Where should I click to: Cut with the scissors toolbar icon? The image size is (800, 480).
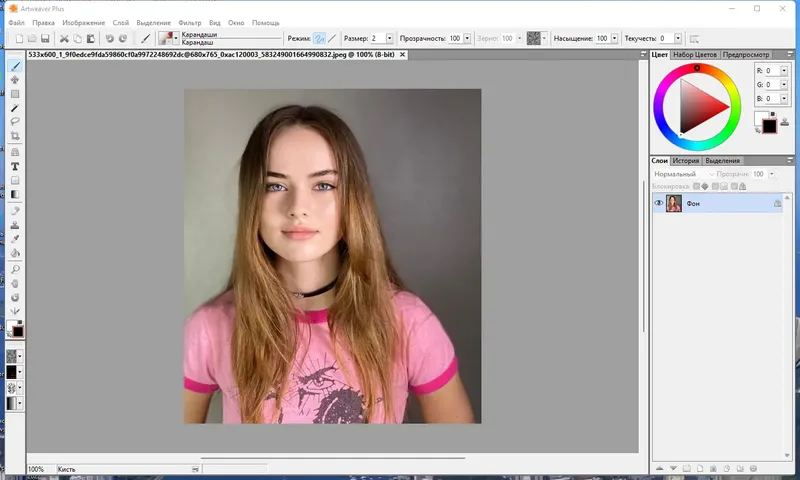[64, 39]
